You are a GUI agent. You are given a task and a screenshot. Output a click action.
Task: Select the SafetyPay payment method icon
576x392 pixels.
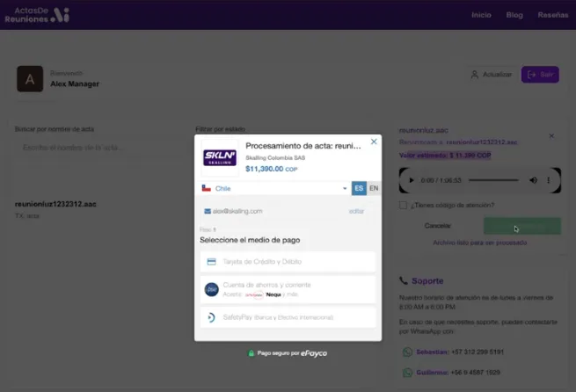(x=212, y=317)
